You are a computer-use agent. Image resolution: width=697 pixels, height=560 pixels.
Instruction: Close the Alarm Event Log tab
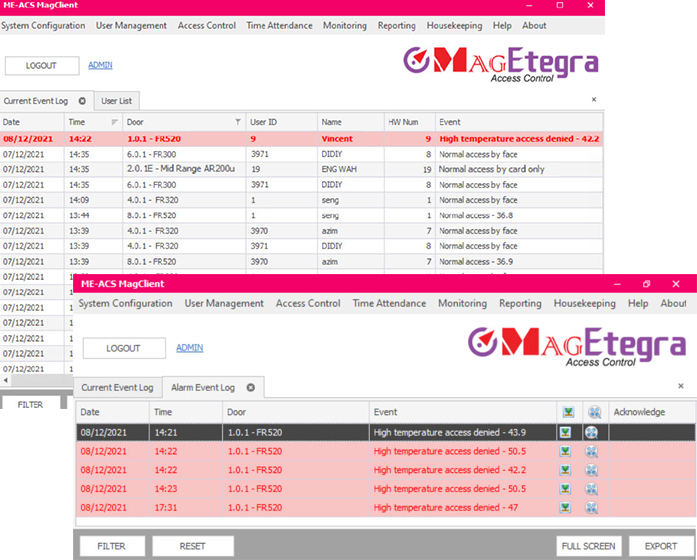[251, 388]
